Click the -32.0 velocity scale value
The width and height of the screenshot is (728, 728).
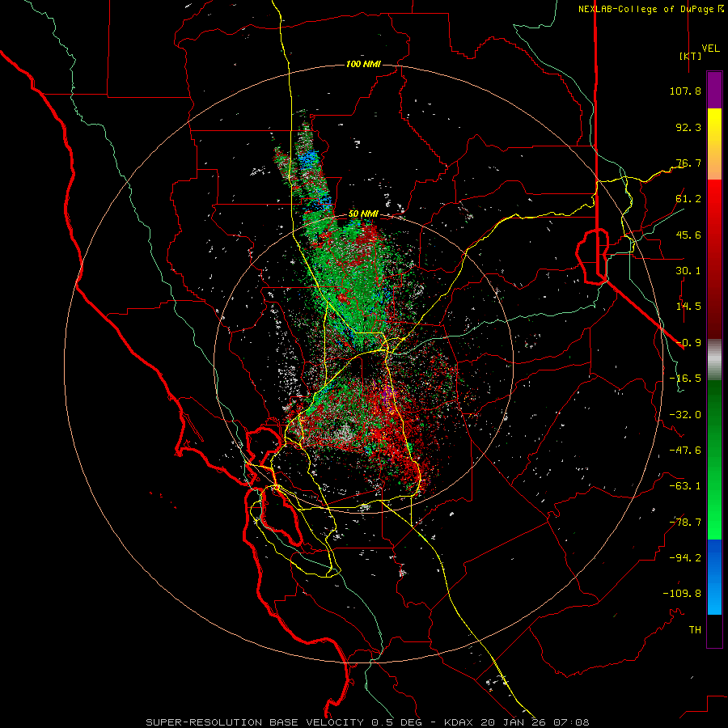tap(685, 415)
